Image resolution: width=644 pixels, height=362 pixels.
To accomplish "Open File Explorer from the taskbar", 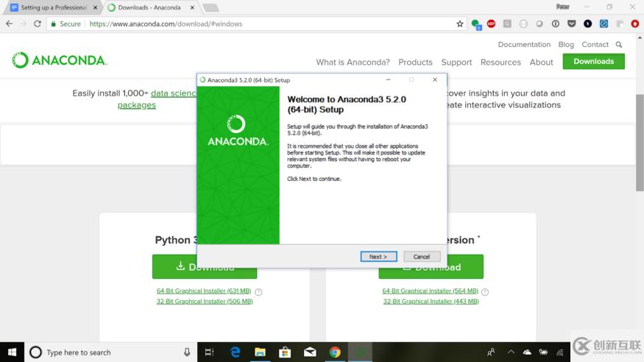I will pos(260,352).
